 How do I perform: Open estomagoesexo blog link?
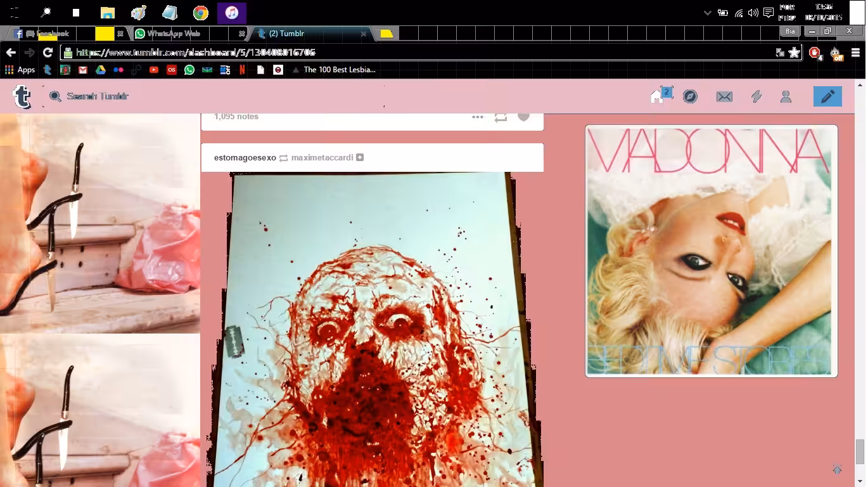point(245,157)
